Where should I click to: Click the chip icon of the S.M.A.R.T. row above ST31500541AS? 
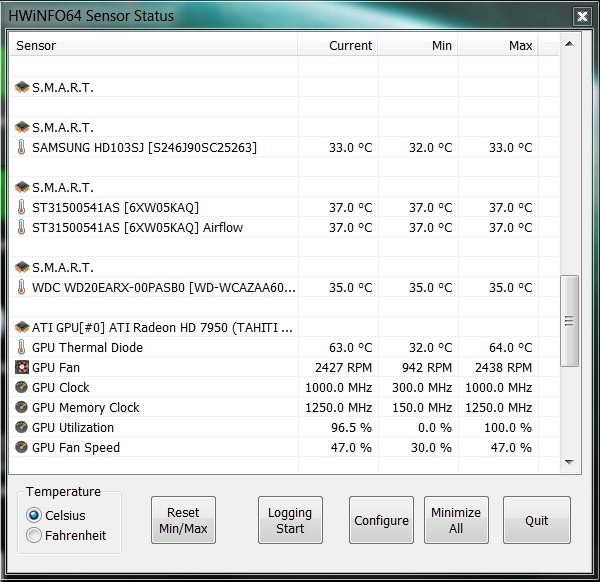point(22,187)
